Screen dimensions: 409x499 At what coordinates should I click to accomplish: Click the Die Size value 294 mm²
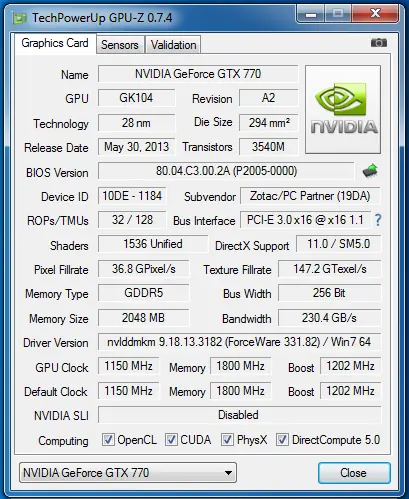268,123
